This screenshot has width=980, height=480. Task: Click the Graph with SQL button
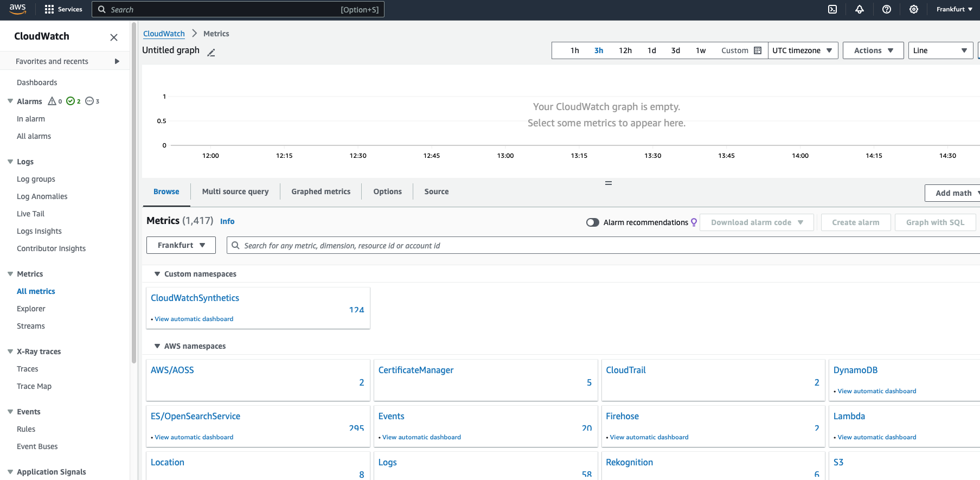[936, 222]
